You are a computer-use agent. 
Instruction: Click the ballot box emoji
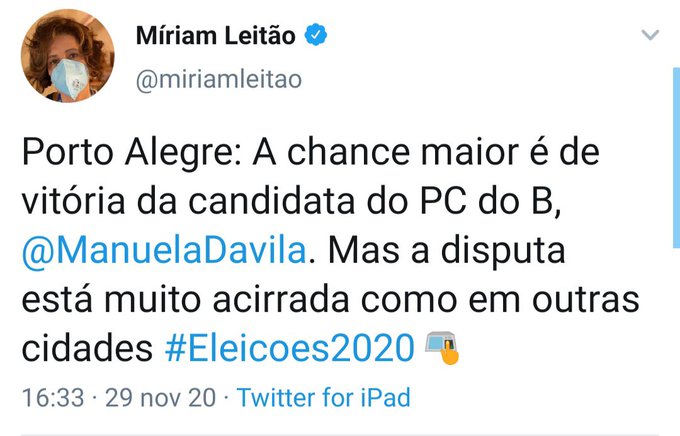click(x=440, y=347)
